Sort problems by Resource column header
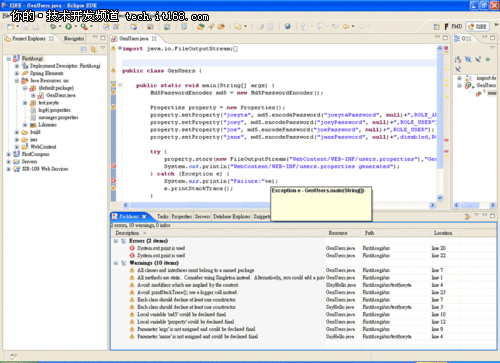The height and width of the screenshot is (363, 500). point(338,233)
